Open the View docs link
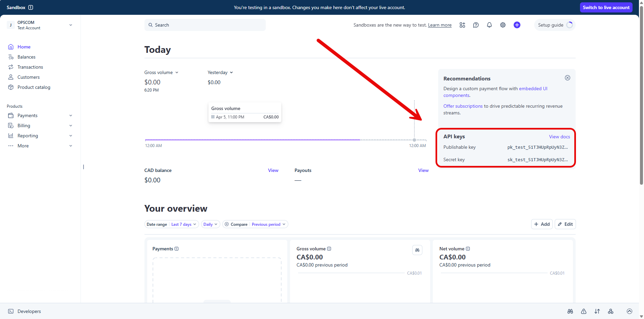The image size is (644, 319). pos(559,137)
